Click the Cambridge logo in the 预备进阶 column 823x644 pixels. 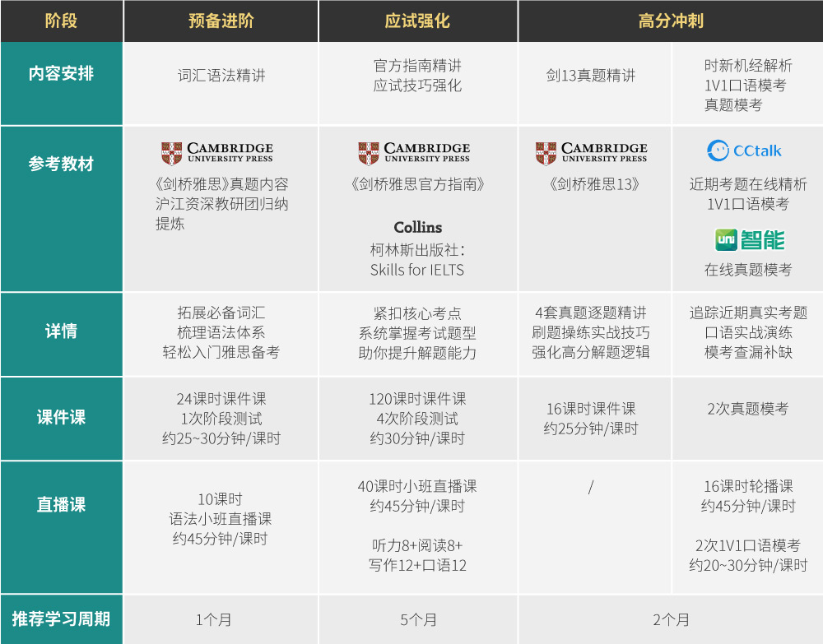pyautogui.click(x=216, y=153)
